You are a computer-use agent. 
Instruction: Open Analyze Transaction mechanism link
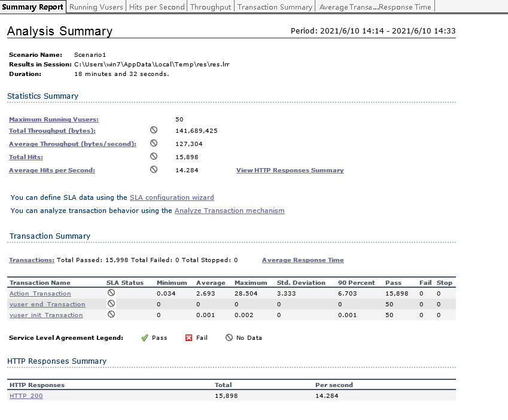click(229, 211)
